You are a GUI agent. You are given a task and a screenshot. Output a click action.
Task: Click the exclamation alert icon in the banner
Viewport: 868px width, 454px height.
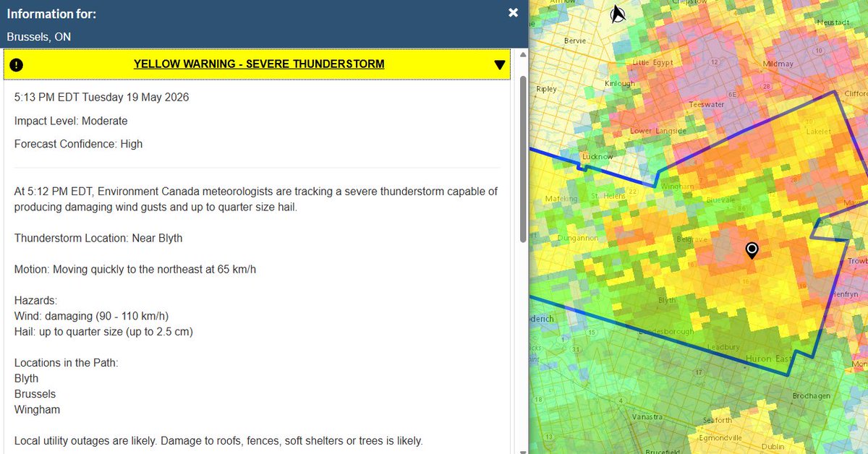[17, 65]
